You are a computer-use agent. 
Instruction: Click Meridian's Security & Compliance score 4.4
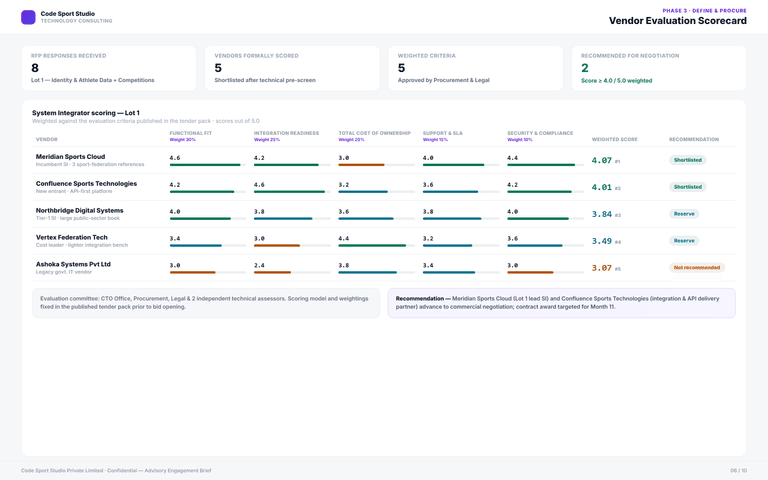[x=512, y=158]
